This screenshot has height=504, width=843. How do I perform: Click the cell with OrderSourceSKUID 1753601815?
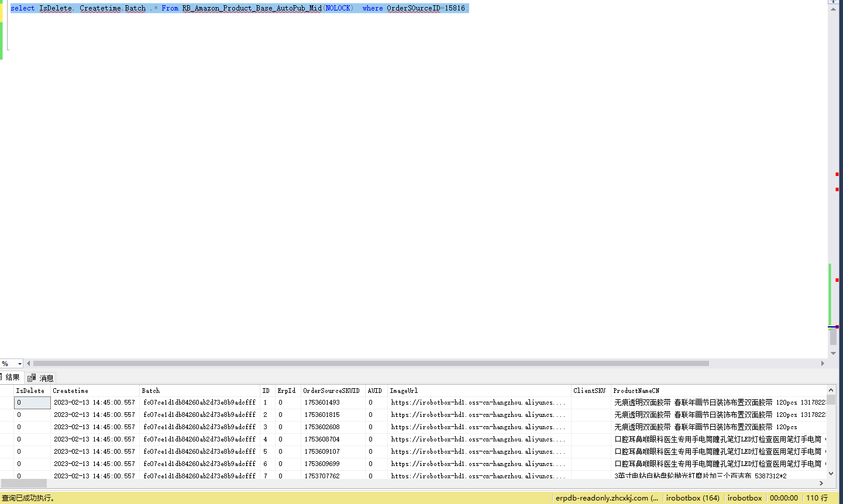click(333, 415)
